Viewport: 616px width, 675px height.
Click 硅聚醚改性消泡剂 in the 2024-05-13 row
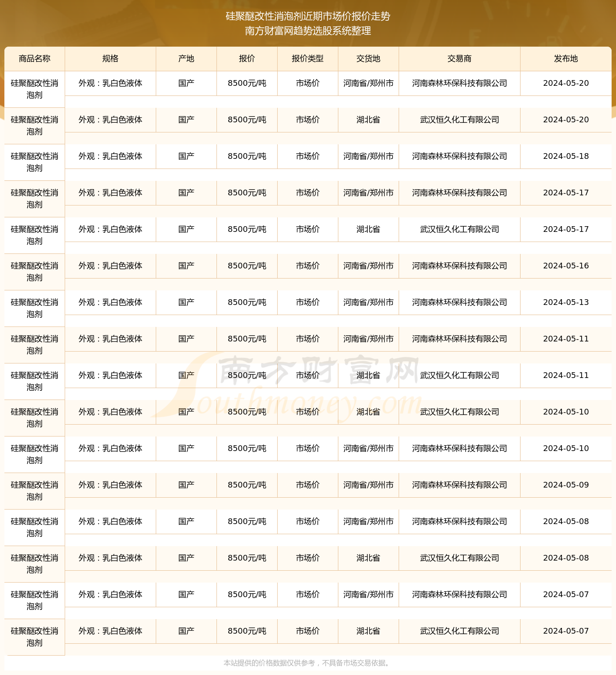point(35,308)
